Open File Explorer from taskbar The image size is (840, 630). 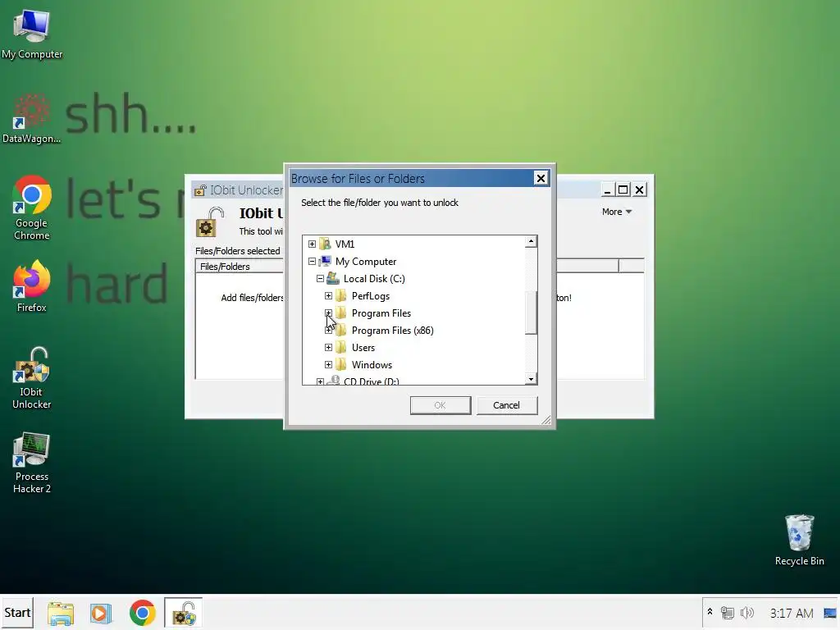[61, 613]
